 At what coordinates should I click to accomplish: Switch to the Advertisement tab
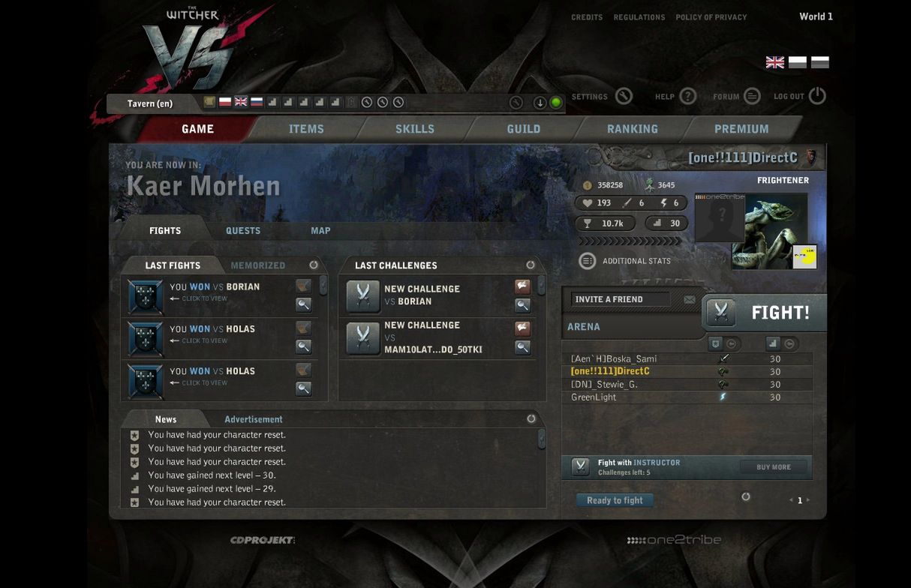pos(254,419)
